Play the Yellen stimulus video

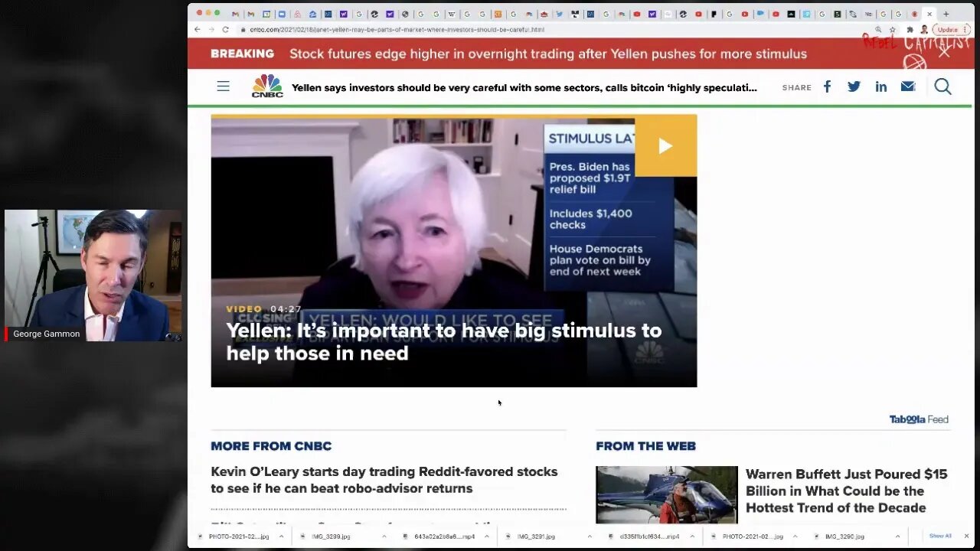[665, 145]
